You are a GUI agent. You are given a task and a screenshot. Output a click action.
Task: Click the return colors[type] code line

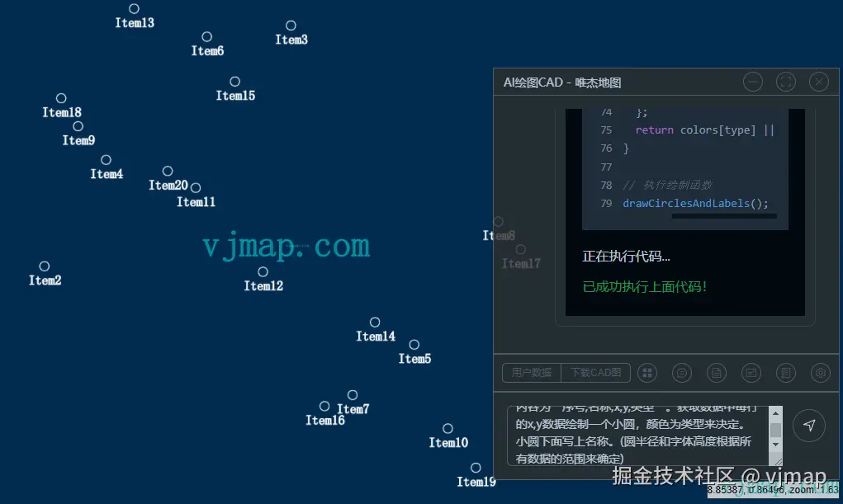(705, 130)
